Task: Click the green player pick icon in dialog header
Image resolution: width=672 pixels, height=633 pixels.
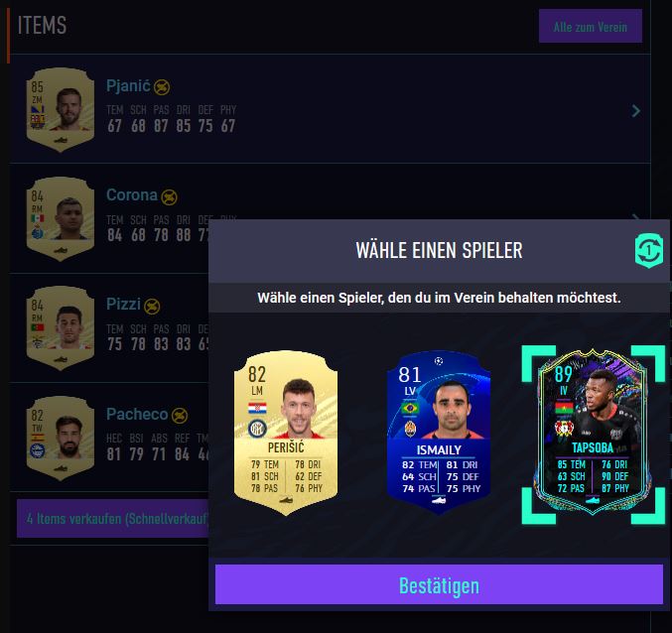Action: 649,251
